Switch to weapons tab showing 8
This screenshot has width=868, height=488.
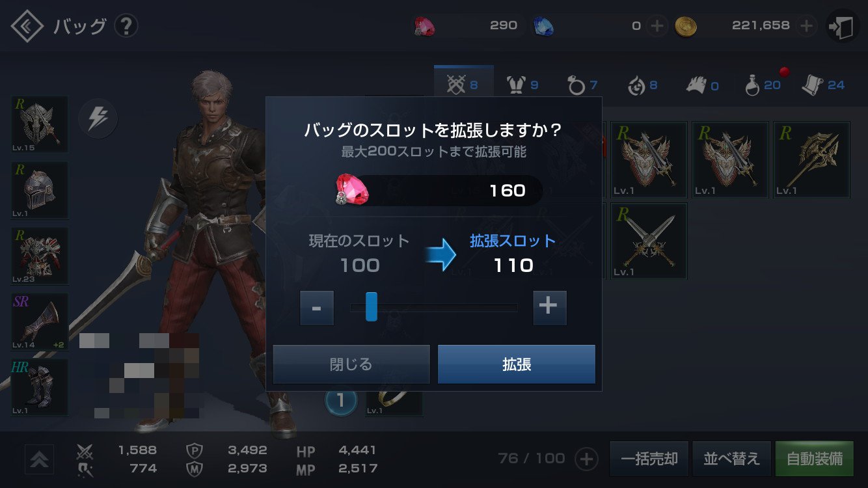pos(463,85)
